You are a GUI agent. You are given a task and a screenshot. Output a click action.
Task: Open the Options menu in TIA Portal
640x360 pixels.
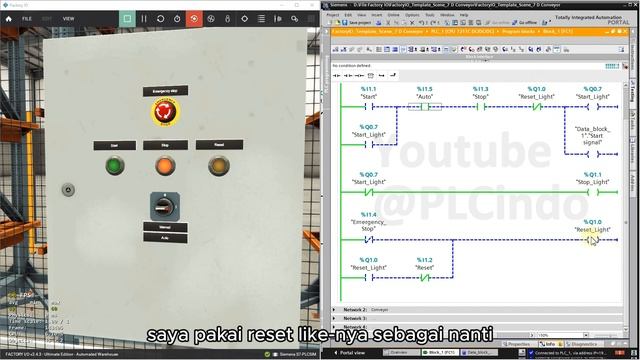coord(412,15)
